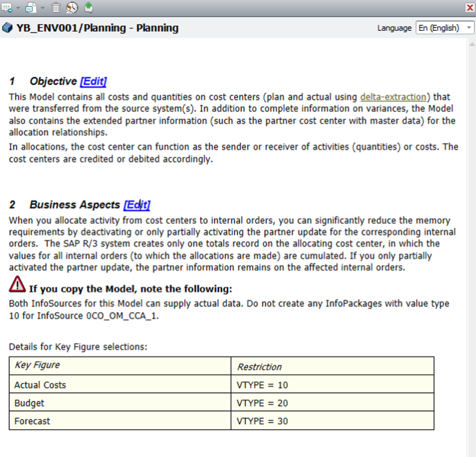Edit the Objective section

93,81
